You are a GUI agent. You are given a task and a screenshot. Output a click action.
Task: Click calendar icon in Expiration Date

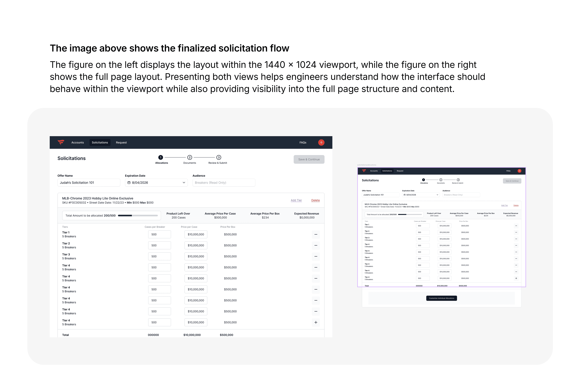(x=129, y=182)
